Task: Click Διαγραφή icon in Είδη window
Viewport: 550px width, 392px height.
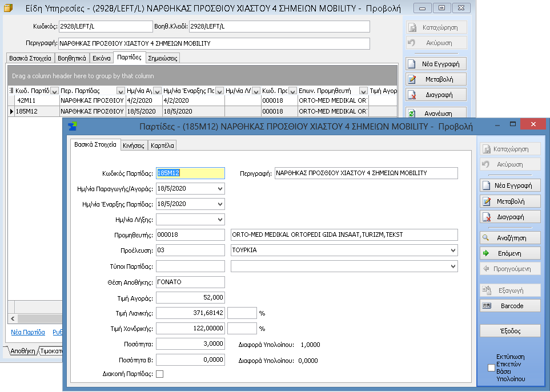Action: click(412, 95)
